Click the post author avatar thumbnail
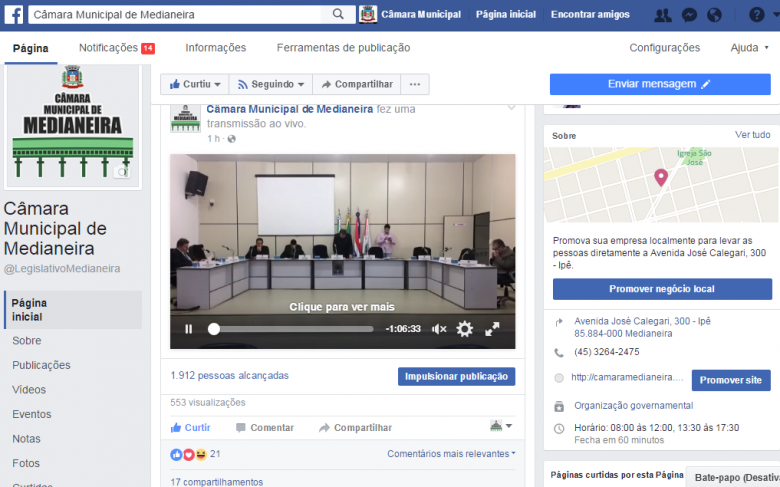Screen dimensions: 780x487 186,118
